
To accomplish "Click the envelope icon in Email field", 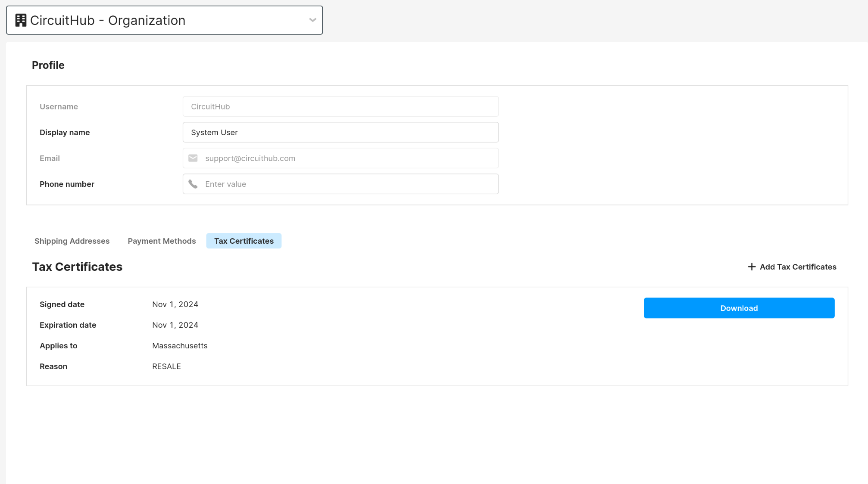I will [193, 158].
